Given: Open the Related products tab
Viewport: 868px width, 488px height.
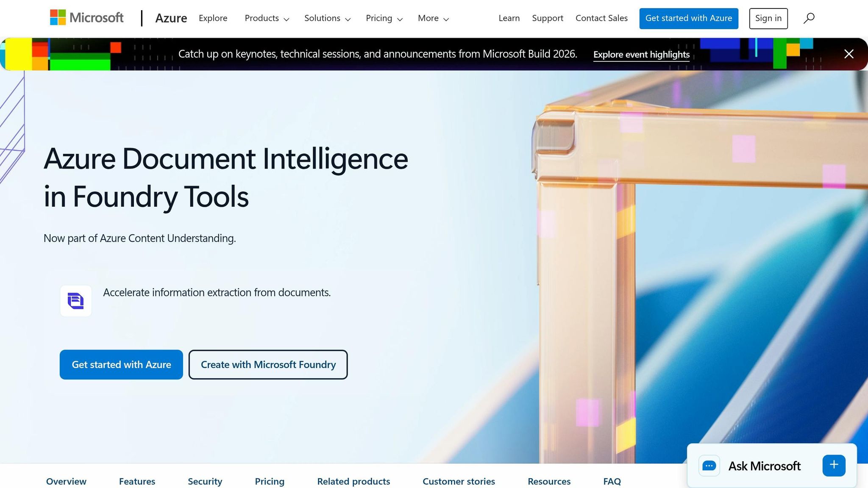Looking at the screenshot, I should (x=353, y=481).
